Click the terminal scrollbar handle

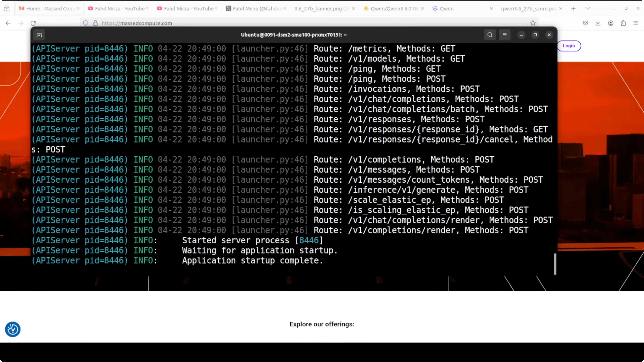(555, 264)
